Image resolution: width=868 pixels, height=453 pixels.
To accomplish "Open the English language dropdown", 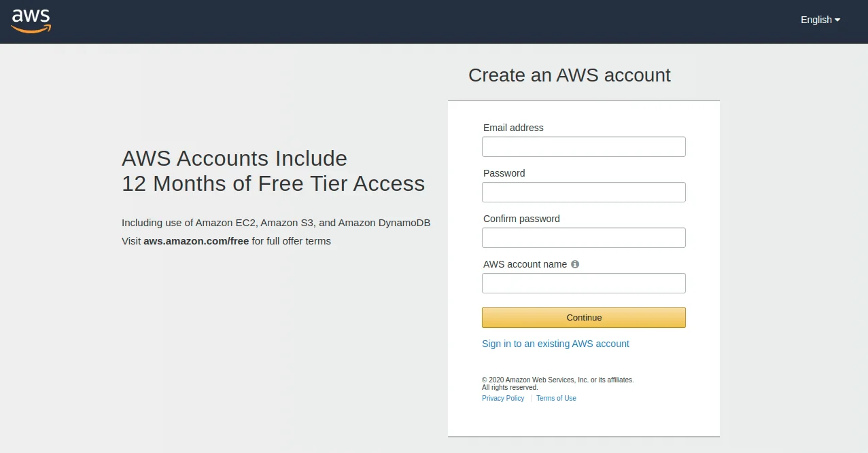I will point(820,20).
